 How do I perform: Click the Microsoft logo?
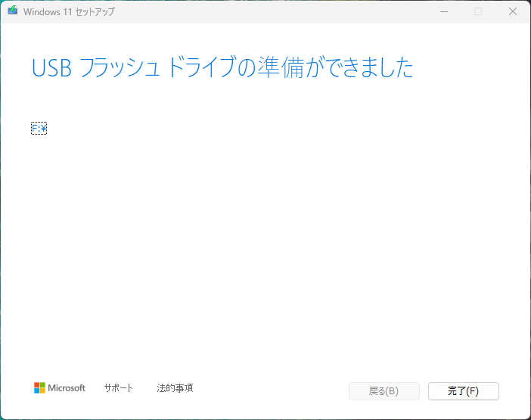pyautogui.click(x=60, y=387)
